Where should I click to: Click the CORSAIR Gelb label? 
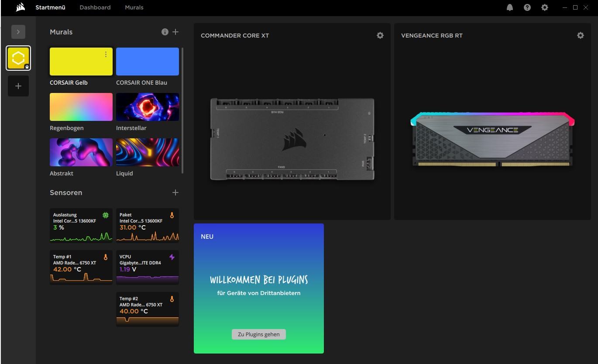click(x=69, y=82)
